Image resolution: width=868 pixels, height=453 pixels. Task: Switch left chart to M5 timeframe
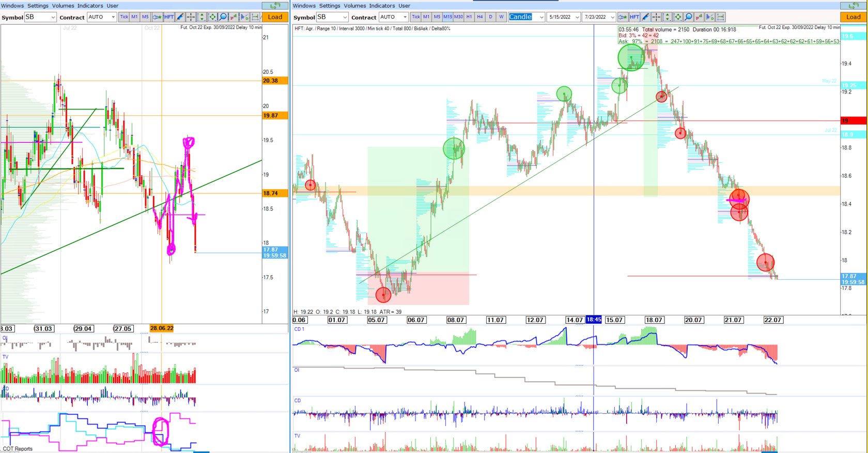[145, 17]
